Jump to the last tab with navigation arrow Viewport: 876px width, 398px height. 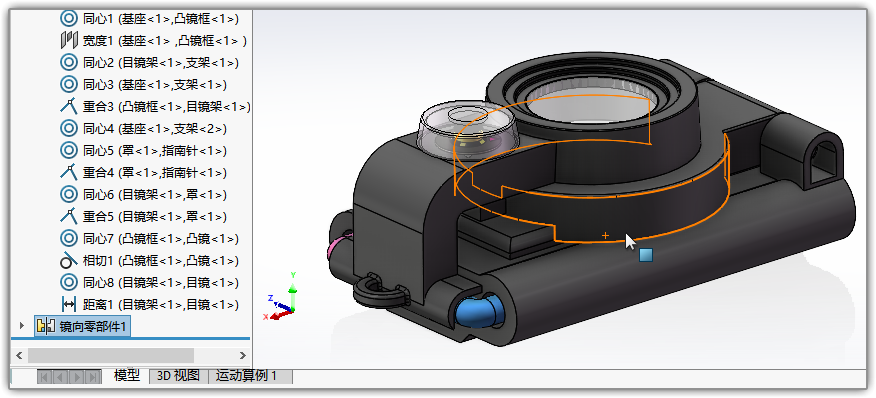(x=93, y=377)
